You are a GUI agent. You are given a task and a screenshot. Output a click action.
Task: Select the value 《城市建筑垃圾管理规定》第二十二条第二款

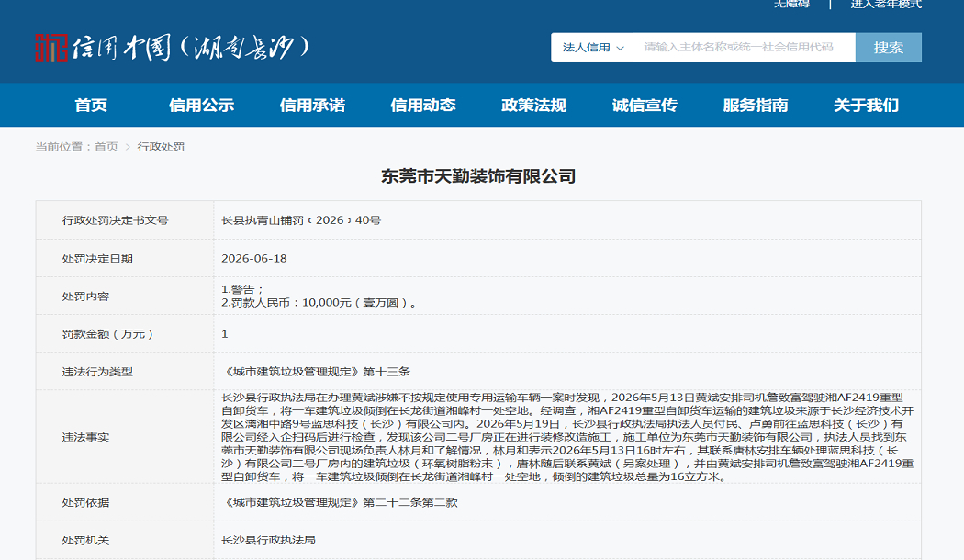tap(340, 502)
